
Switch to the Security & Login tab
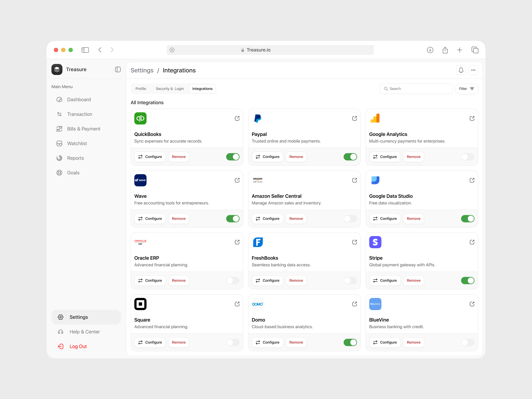[170, 88]
